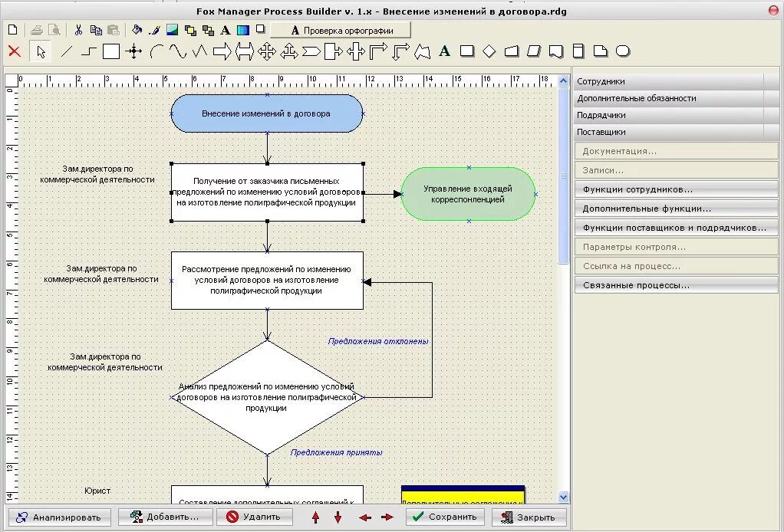Select the document wavy-bottom shape
The image size is (784, 532).
point(556,51)
